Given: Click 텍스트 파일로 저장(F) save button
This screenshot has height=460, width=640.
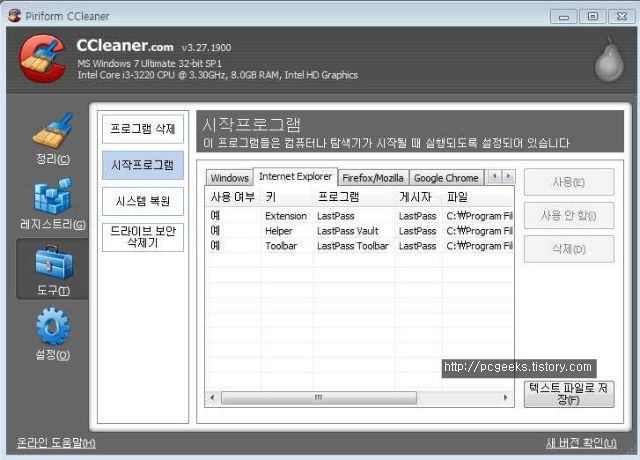Looking at the screenshot, I should pyautogui.click(x=569, y=393).
